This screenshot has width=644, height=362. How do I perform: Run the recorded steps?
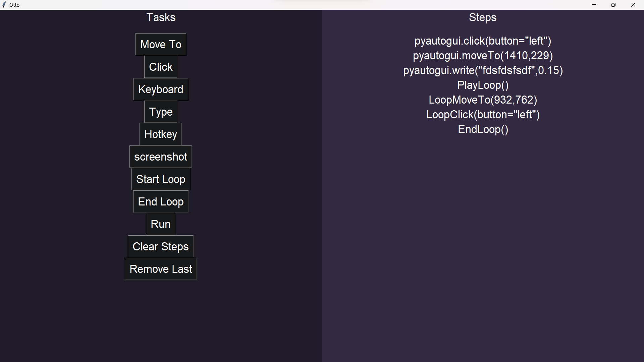click(161, 224)
